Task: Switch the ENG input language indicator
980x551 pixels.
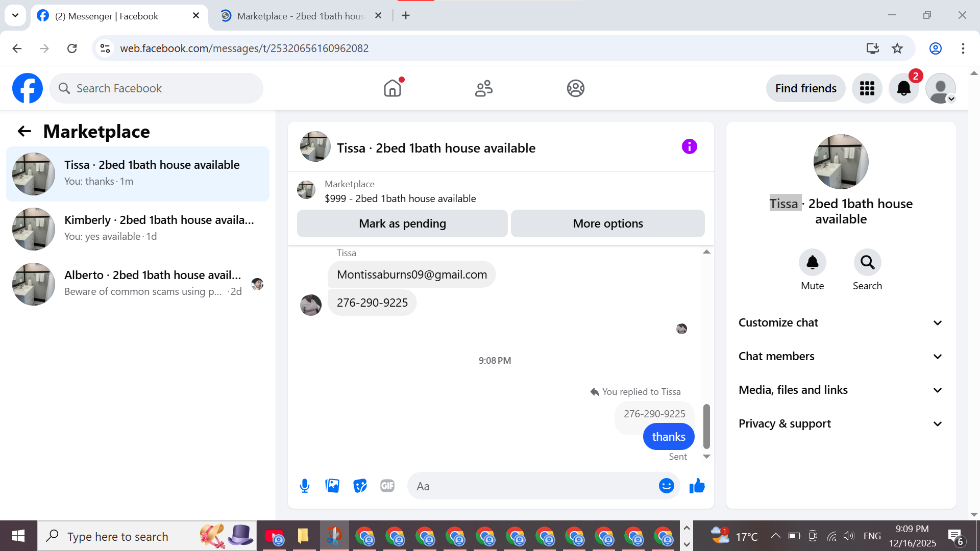Action: pos(872,536)
